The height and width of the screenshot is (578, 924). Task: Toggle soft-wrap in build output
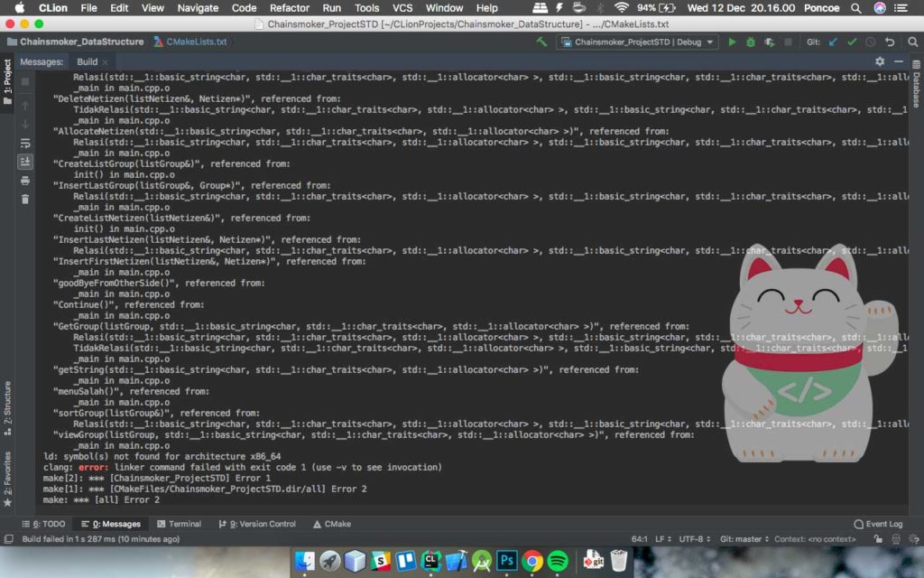[25, 144]
